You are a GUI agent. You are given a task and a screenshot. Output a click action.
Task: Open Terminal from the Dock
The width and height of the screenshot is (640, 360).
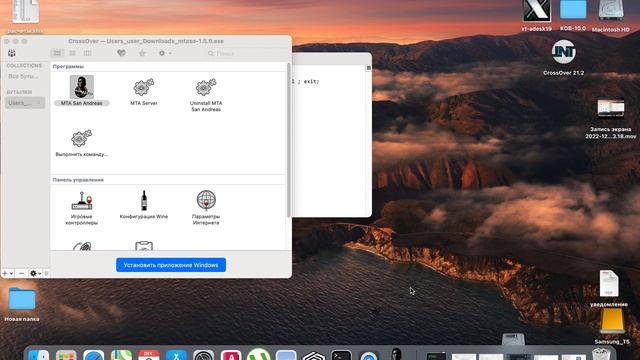click(341, 355)
